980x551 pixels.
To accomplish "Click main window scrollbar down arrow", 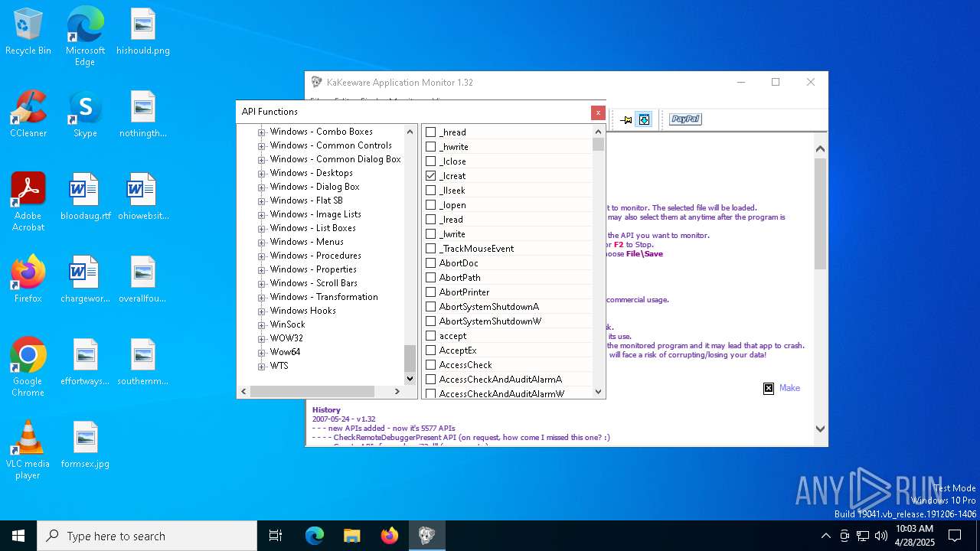I will click(x=820, y=429).
